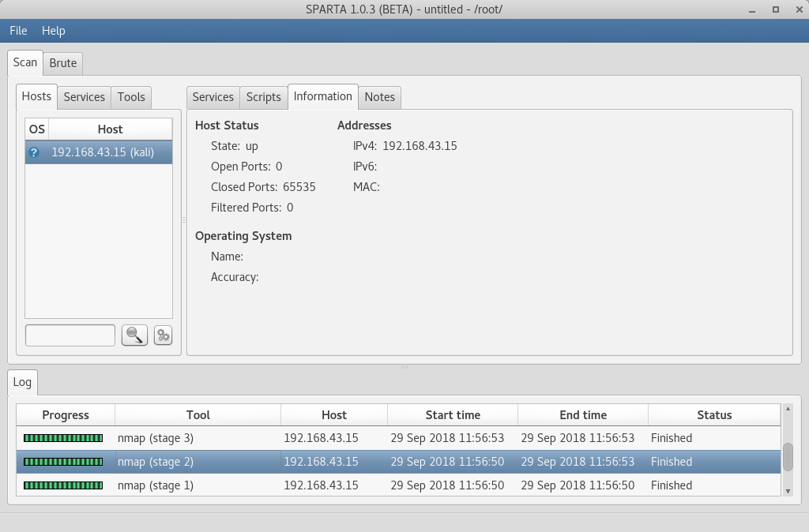The image size is (809, 532).
Task: Open the Notes tab
Action: 380,97
